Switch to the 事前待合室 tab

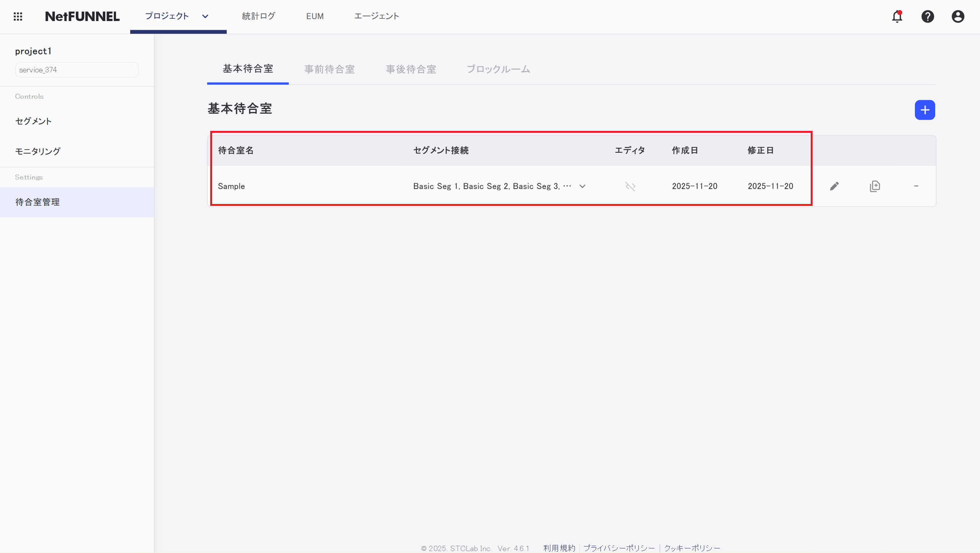tap(329, 69)
